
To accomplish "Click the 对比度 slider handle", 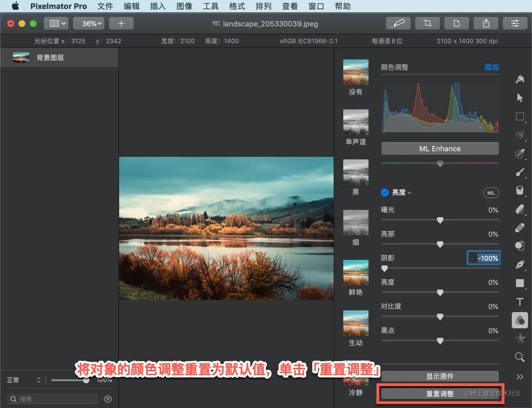I will coord(440,317).
